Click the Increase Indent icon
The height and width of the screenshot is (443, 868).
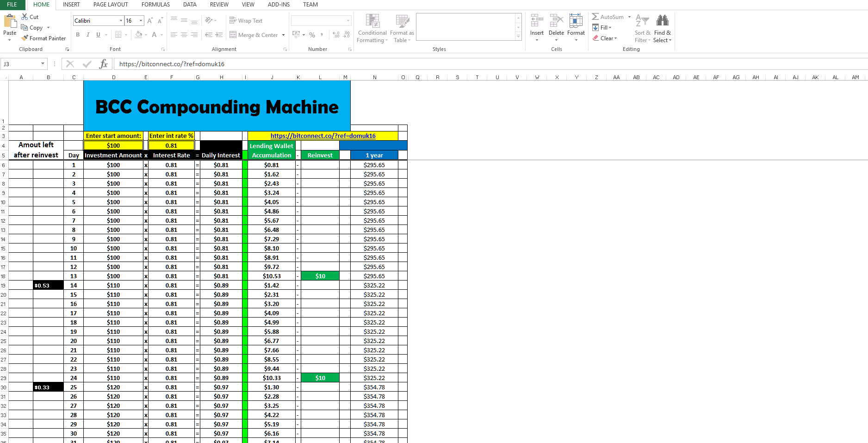tap(219, 35)
